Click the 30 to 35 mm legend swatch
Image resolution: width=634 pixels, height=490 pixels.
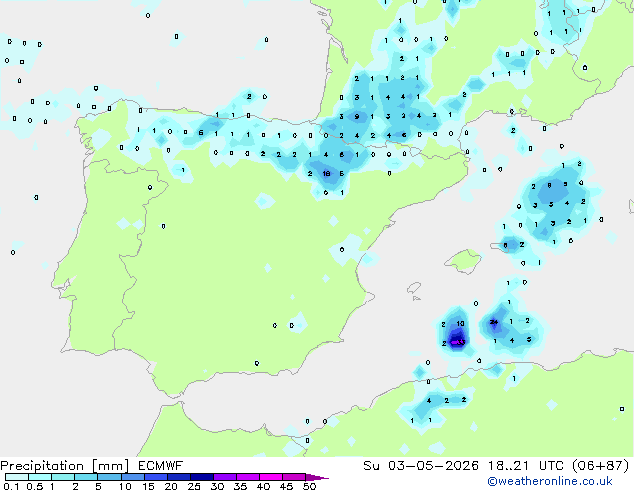pos(224,477)
